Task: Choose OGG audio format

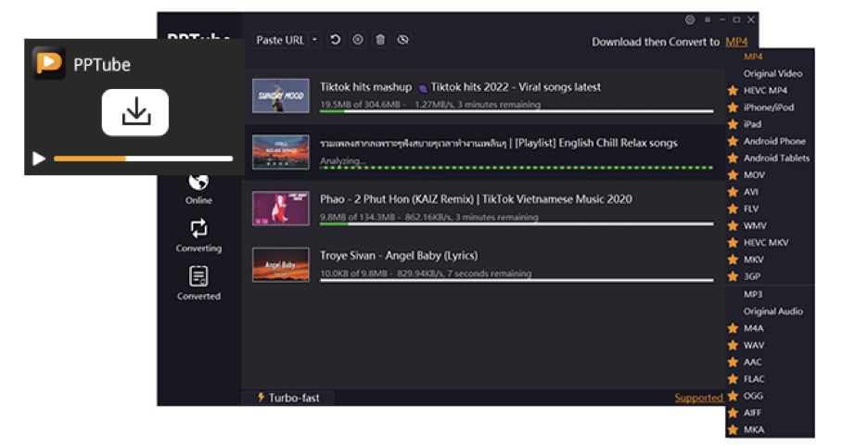Action: (x=753, y=396)
